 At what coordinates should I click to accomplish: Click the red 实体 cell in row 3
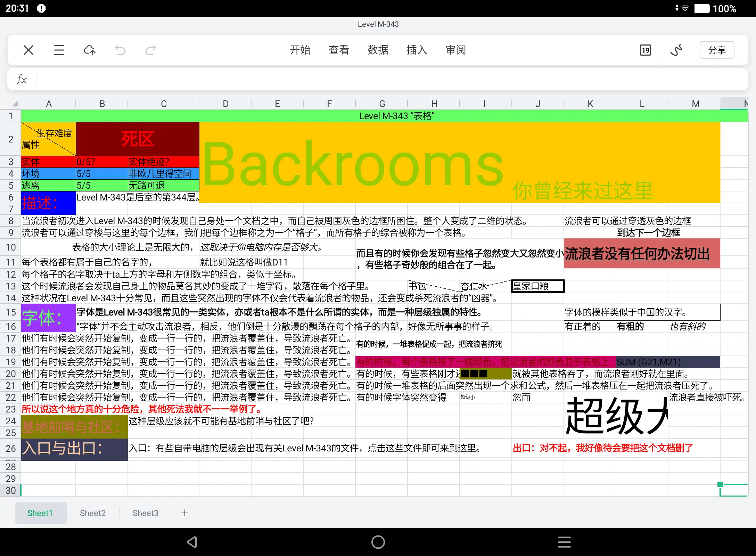(x=49, y=162)
